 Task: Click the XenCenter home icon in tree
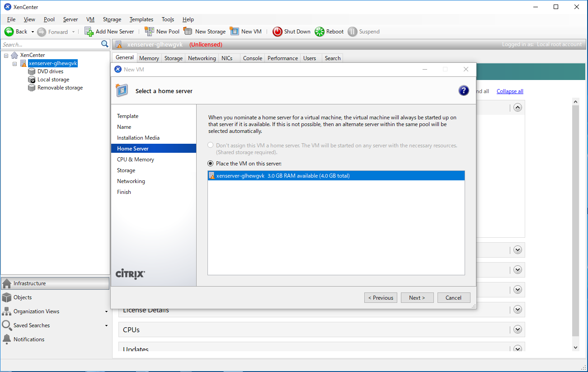pyautogui.click(x=15, y=55)
